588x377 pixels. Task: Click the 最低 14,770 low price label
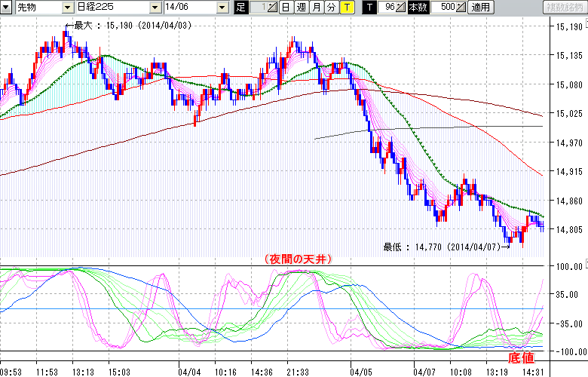pyautogui.click(x=441, y=246)
